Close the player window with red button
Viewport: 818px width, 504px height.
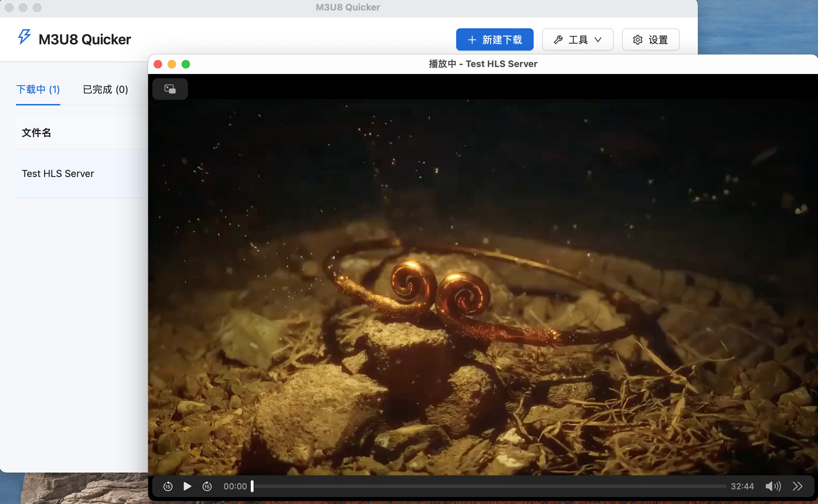(158, 64)
